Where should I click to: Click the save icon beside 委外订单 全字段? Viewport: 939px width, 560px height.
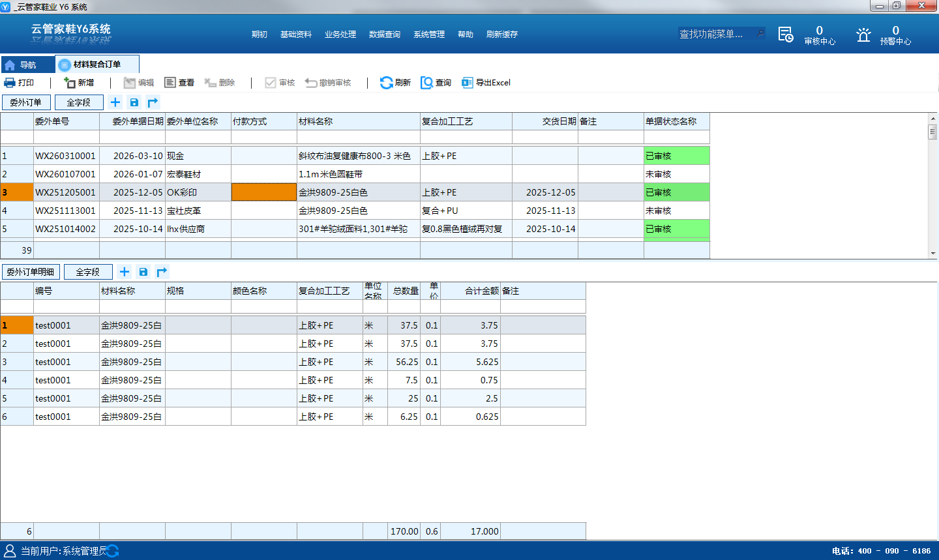134,102
